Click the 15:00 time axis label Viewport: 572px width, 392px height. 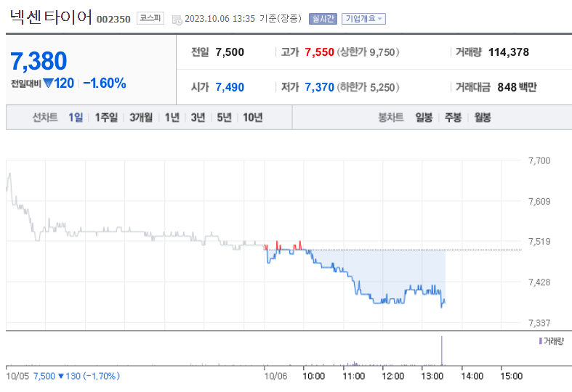[511, 376]
